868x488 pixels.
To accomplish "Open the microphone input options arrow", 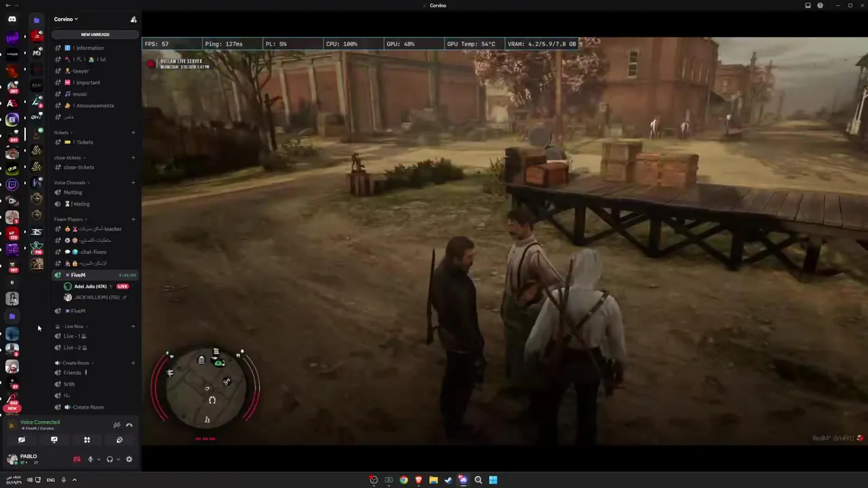I will coord(99,460).
